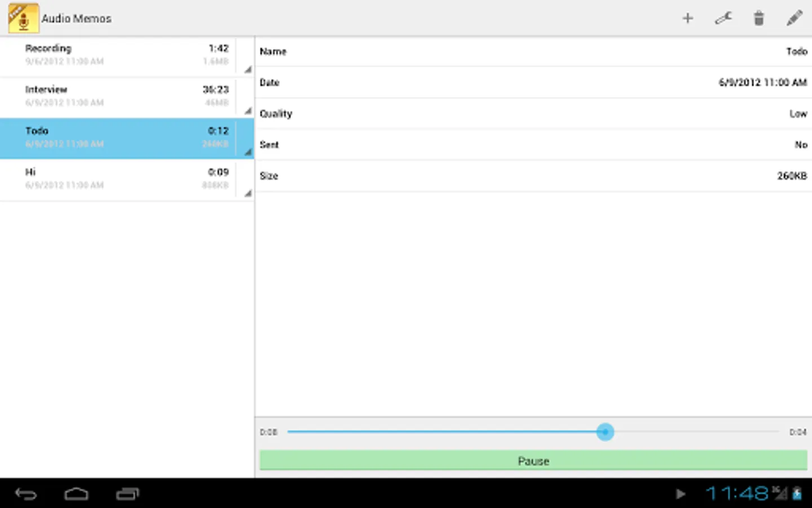Image resolution: width=812 pixels, height=508 pixels.
Task: Select the Interview memo in list
Action: pyautogui.click(x=127, y=98)
